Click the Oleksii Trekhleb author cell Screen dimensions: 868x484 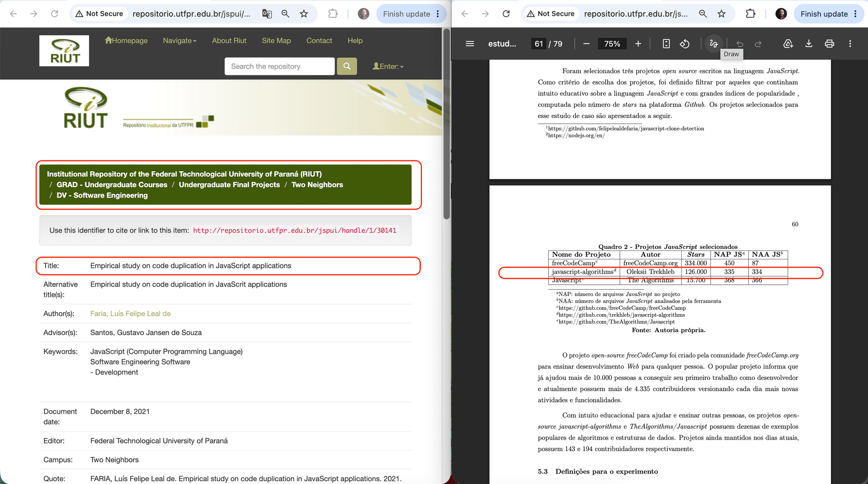[x=651, y=272]
